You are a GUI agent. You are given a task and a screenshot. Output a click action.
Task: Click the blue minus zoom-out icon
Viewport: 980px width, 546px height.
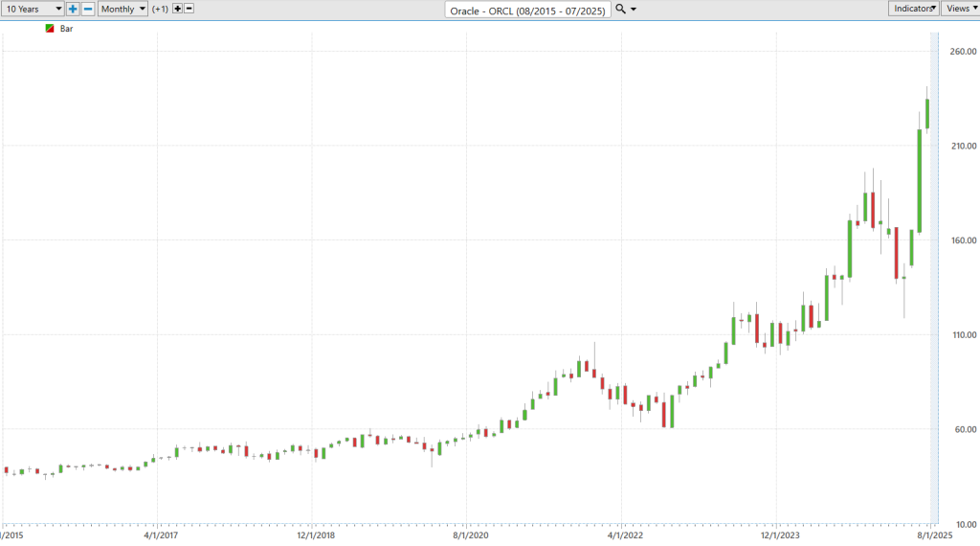(x=88, y=9)
